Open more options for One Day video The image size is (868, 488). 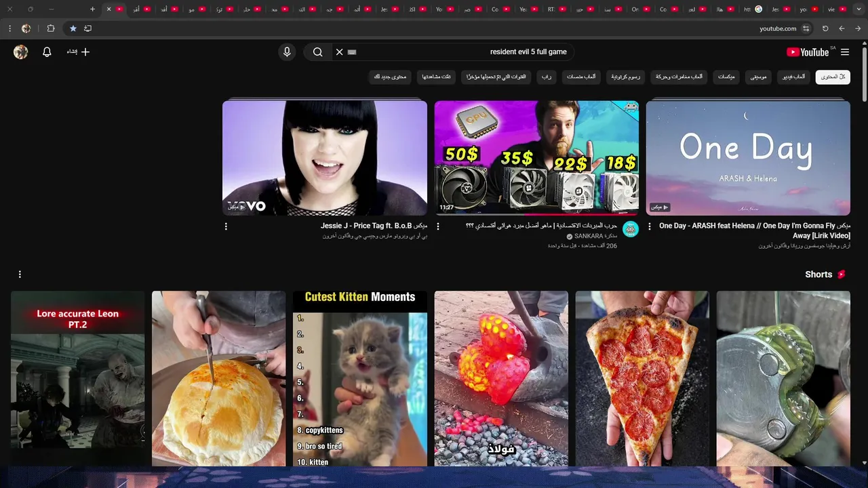coord(650,226)
